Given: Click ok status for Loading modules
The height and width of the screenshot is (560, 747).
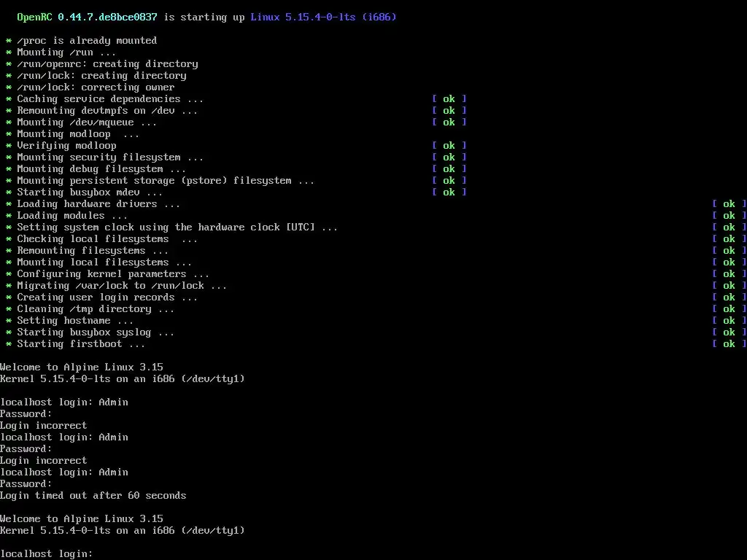Looking at the screenshot, I should (729, 216).
